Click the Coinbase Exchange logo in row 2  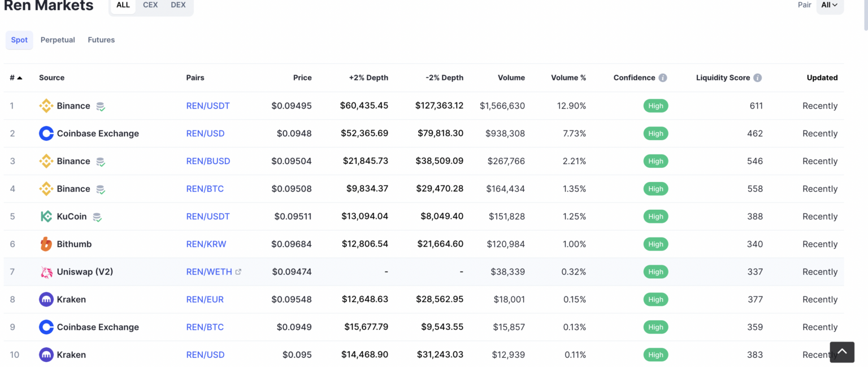point(46,133)
